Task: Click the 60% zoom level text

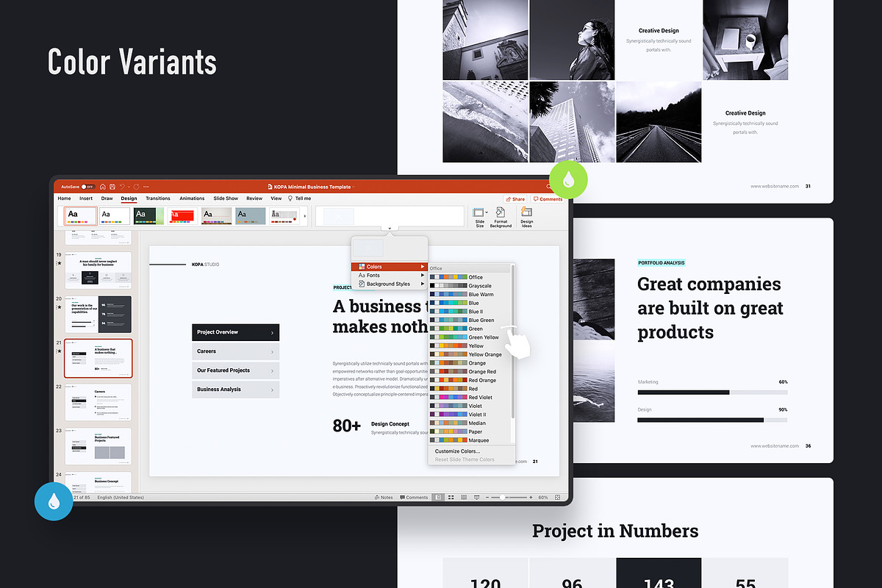Action: tap(543, 498)
